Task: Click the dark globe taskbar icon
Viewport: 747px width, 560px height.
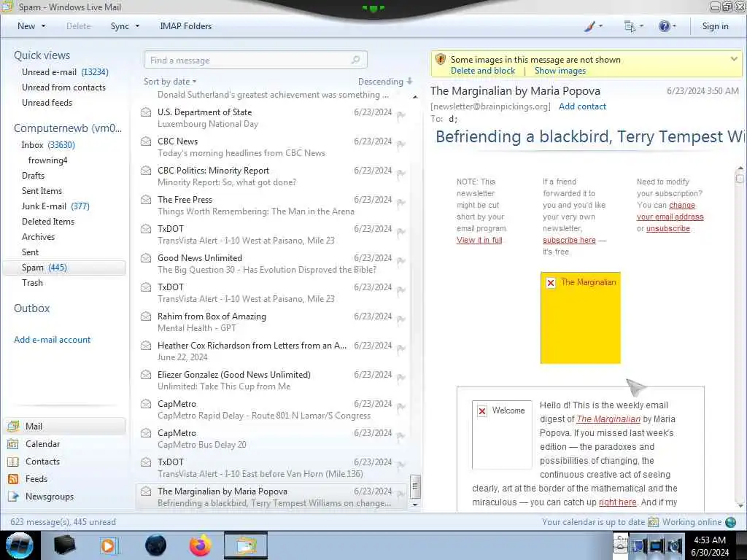Action: tap(156, 545)
